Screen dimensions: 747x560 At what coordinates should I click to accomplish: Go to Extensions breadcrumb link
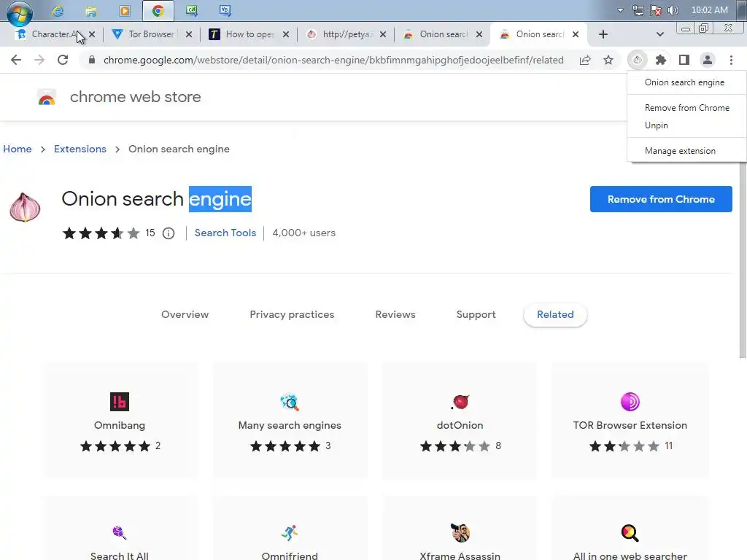coord(80,149)
